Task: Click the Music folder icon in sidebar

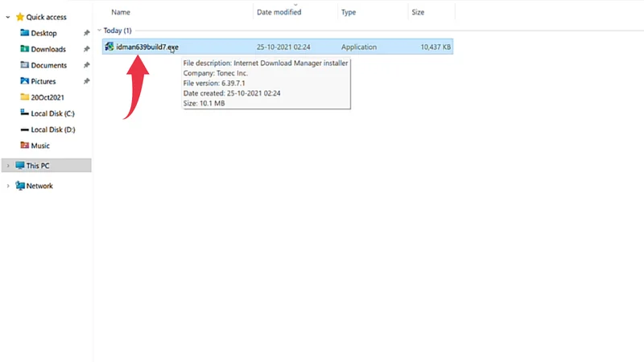Action: [24, 146]
